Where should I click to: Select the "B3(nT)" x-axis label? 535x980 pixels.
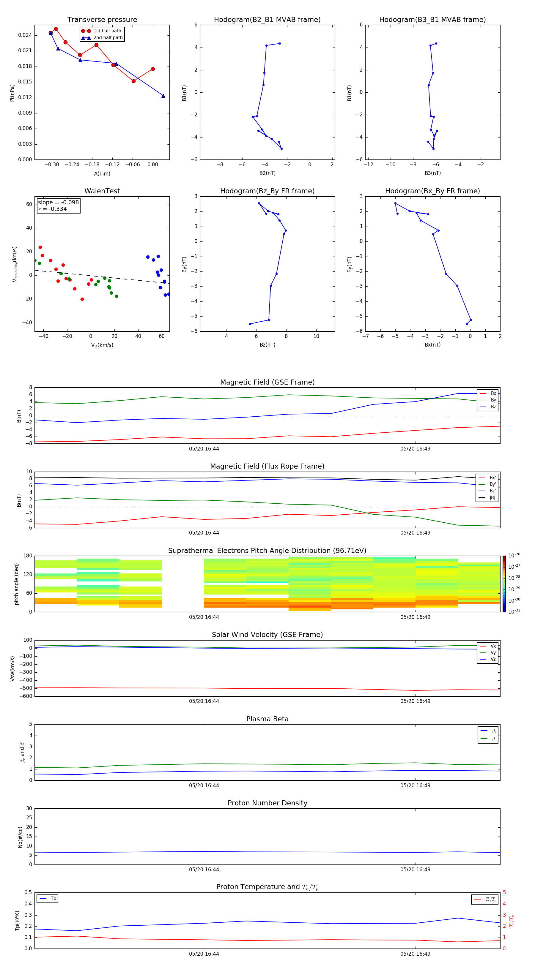[x=432, y=173]
